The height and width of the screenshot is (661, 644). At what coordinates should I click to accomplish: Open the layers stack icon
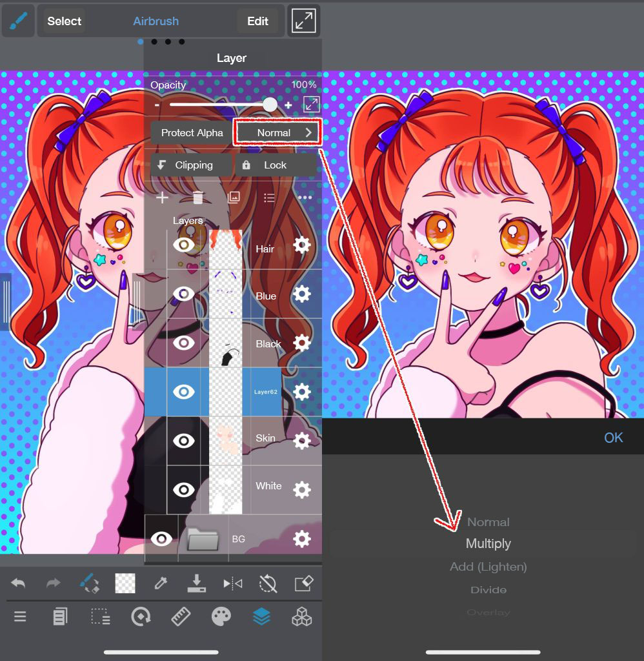(x=261, y=617)
